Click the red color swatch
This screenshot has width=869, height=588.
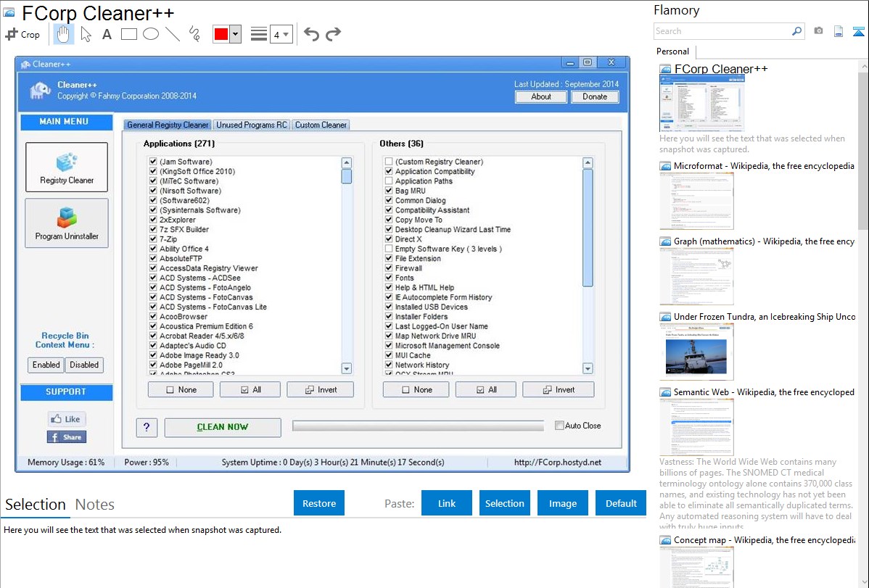[x=221, y=34]
